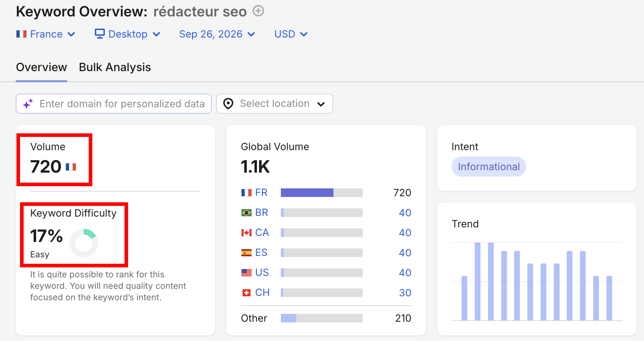The image size is (644, 341).
Task: Click the Canada flag icon
Action: pos(247,233)
